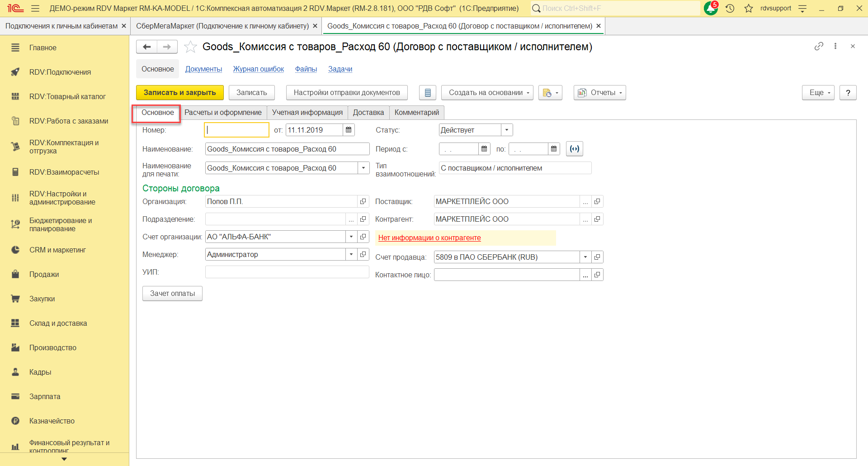Viewport: 868px width, 466px height.
Task: Click the period selection button with brackets
Action: click(x=574, y=149)
